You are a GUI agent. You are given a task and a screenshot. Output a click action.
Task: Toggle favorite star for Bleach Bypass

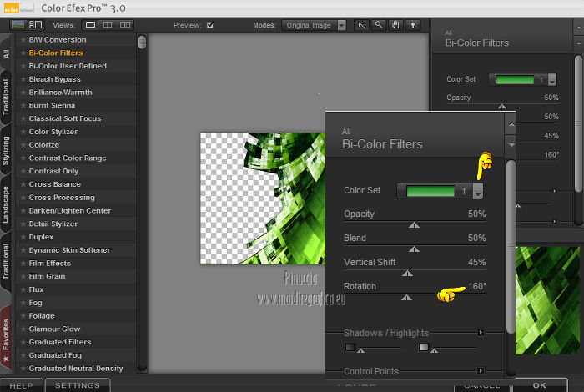[x=23, y=79]
